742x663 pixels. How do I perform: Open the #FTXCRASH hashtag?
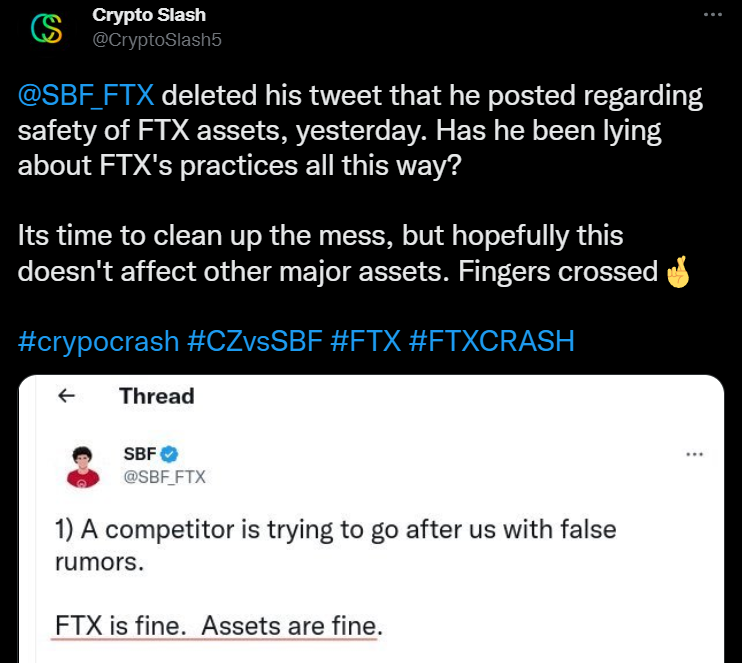[492, 341]
